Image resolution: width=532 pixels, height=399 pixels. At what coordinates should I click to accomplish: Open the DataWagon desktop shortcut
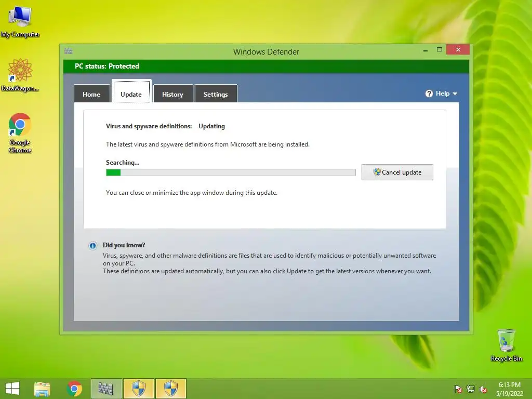(x=20, y=75)
